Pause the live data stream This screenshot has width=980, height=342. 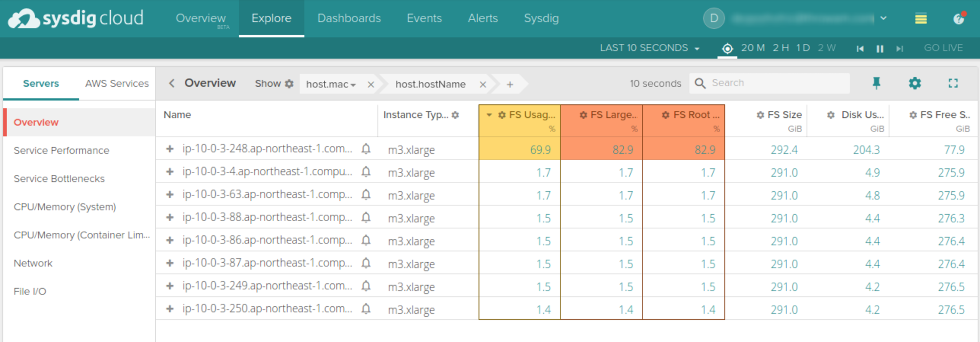pyautogui.click(x=880, y=48)
